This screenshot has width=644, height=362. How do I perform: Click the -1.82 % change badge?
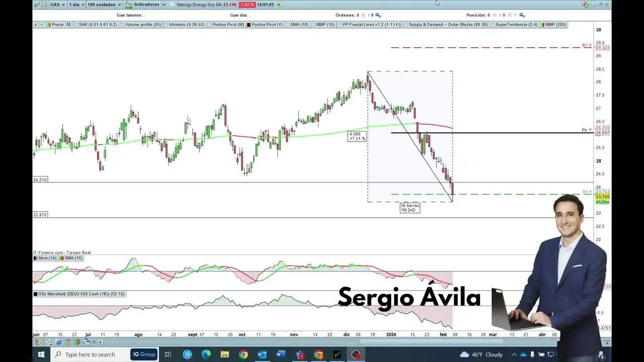click(247, 5)
